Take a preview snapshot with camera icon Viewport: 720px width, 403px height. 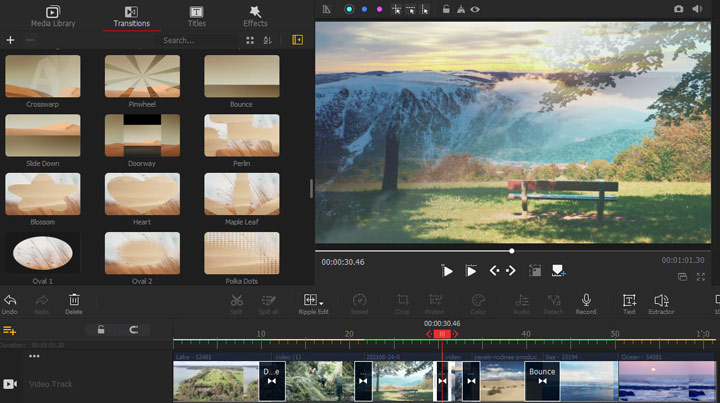click(679, 9)
